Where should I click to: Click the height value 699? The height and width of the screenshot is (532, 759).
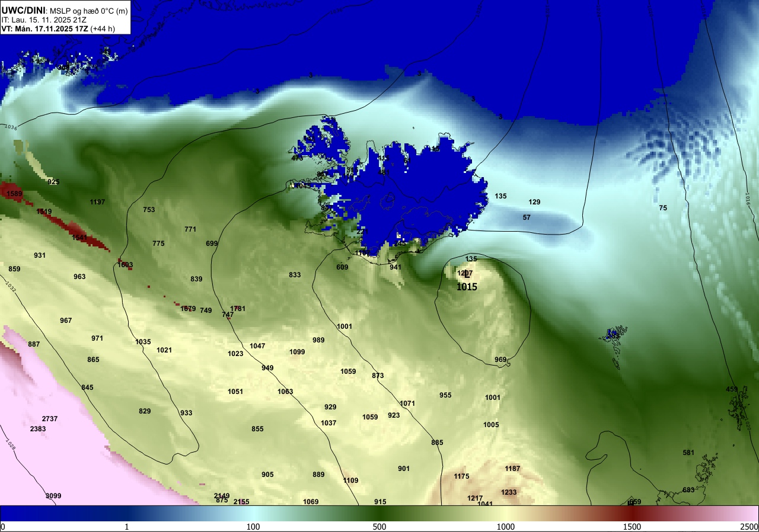coord(212,243)
